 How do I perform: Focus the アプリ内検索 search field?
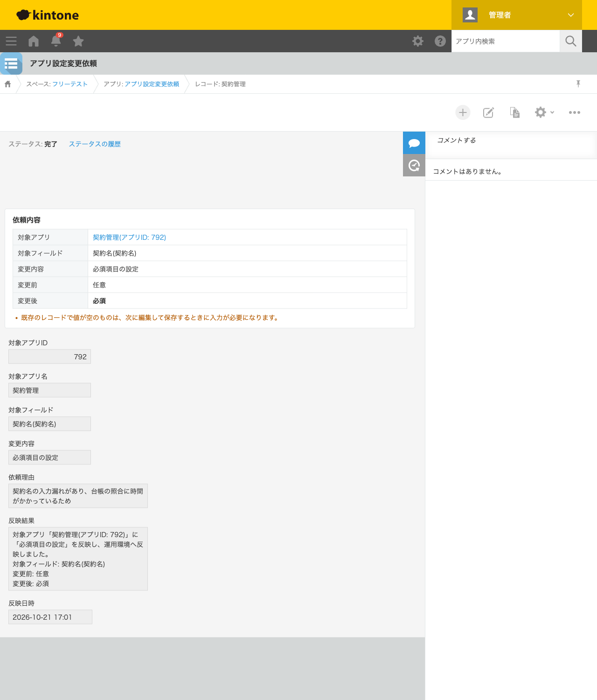[506, 41]
